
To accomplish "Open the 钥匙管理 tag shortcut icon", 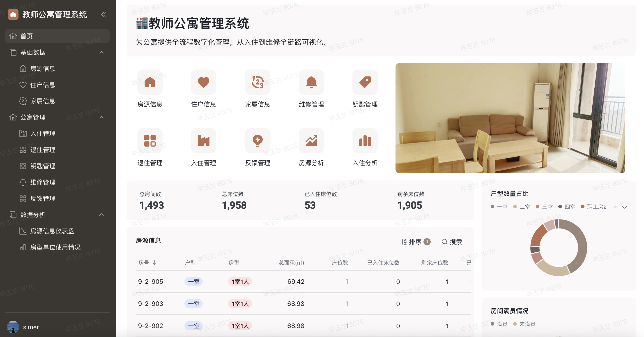I will [x=365, y=82].
